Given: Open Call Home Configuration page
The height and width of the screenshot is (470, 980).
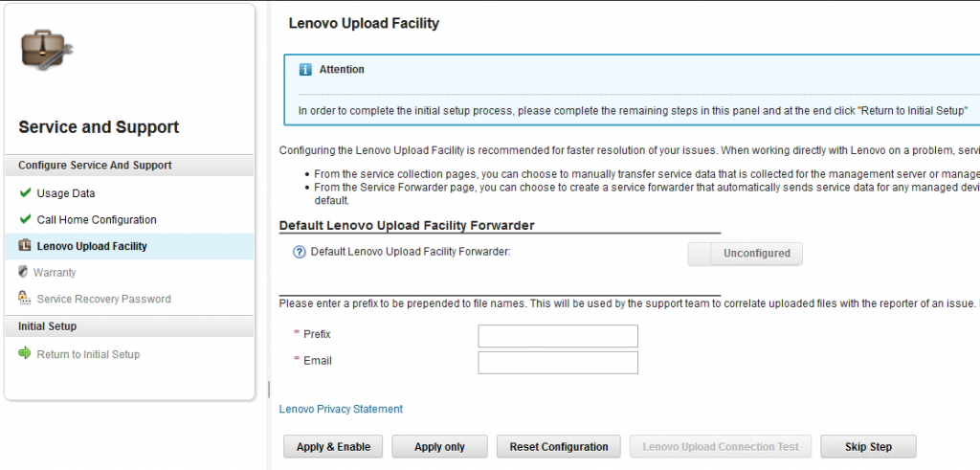Looking at the screenshot, I should [x=97, y=219].
